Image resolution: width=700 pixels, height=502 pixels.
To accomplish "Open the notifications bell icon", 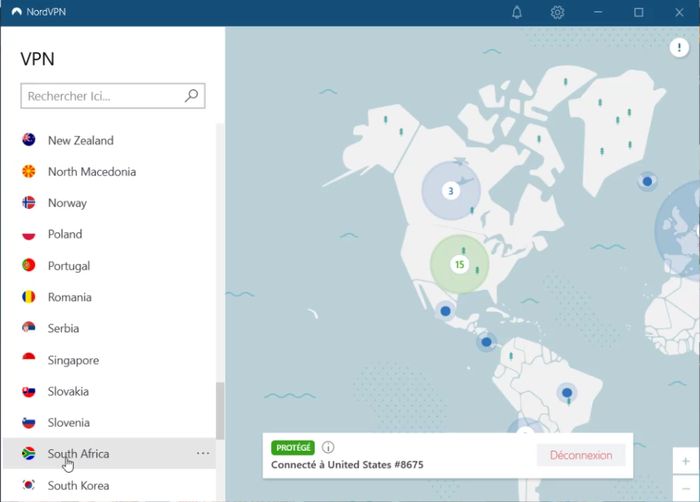I will coord(517,12).
